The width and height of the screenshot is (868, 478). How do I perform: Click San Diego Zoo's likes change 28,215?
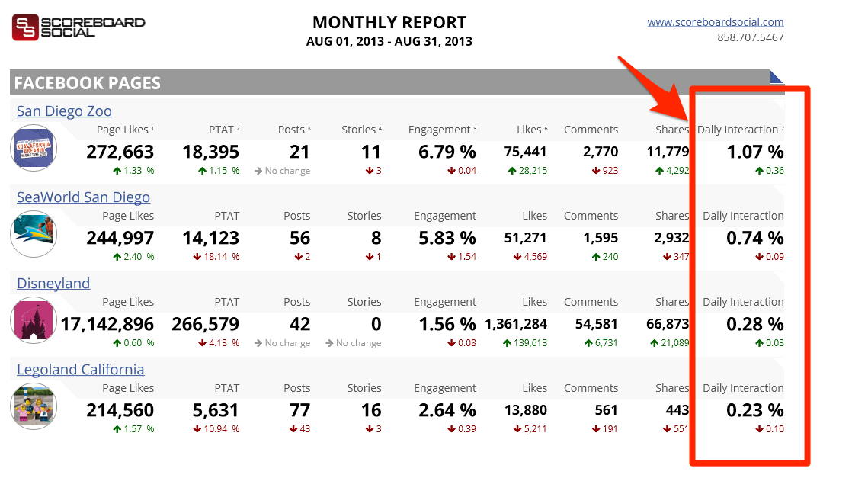pos(527,171)
